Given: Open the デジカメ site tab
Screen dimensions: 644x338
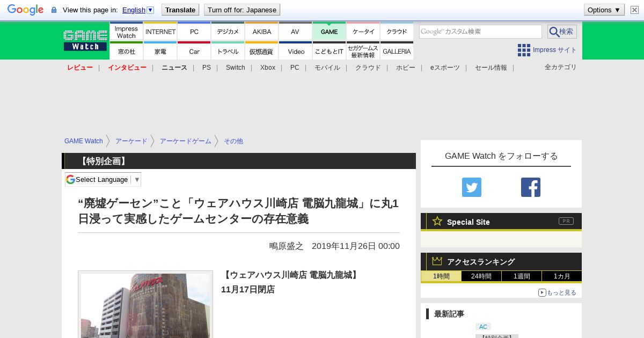Looking at the screenshot, I should 228,32.
